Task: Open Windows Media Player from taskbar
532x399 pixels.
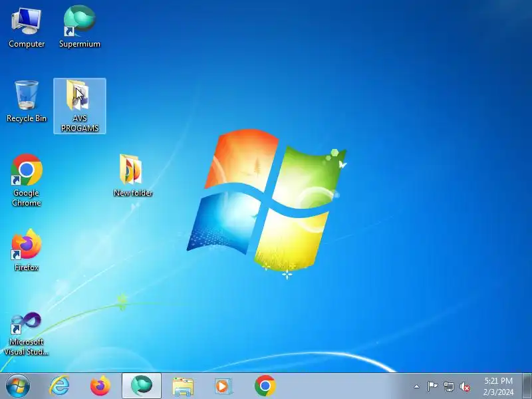Action: click(223, 386)
